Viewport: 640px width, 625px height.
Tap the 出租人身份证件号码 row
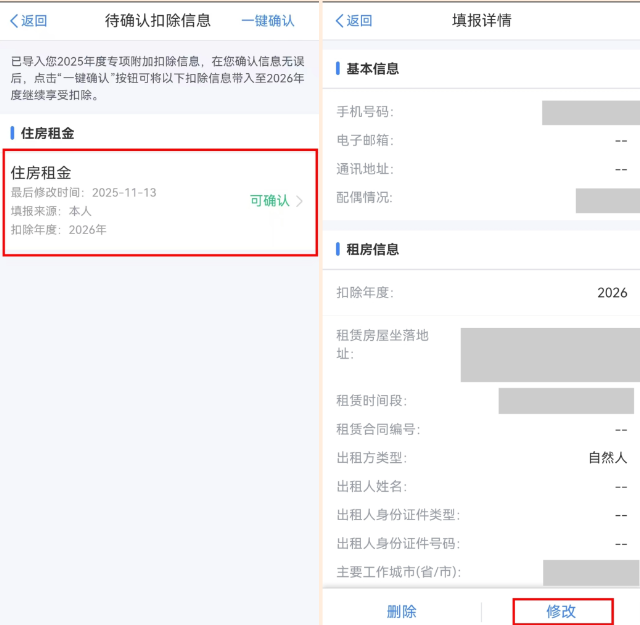click(x=482, y=544)
